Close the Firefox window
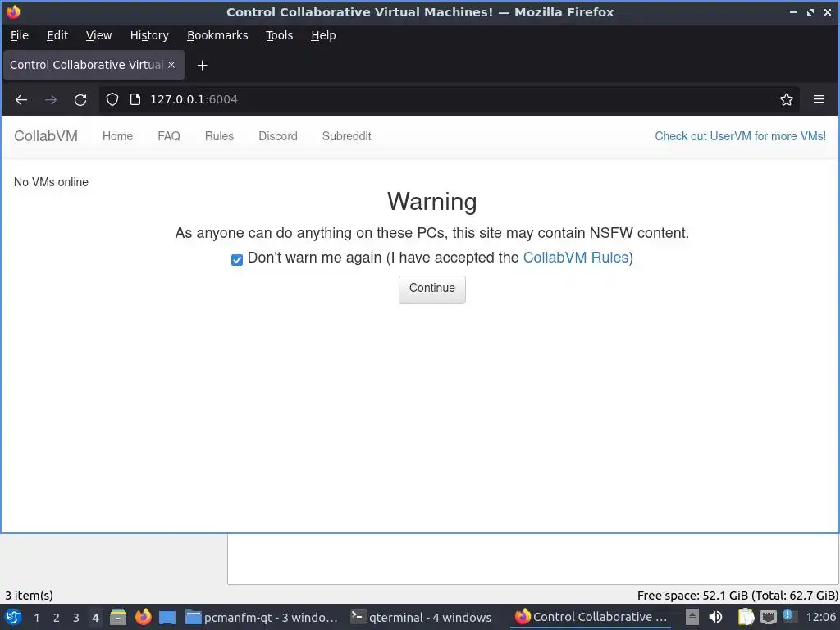 [x=828, y=11]
